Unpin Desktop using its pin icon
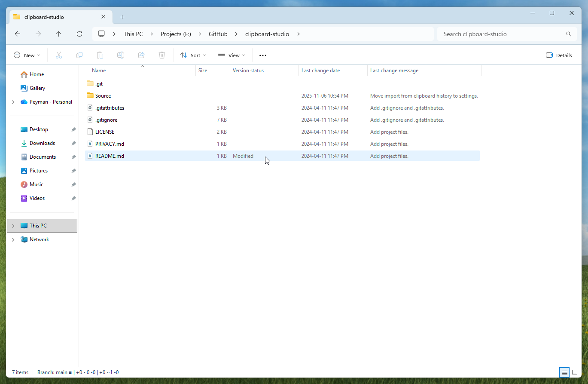This screenshot has width=588, height=384. click(x=73, y=129)
